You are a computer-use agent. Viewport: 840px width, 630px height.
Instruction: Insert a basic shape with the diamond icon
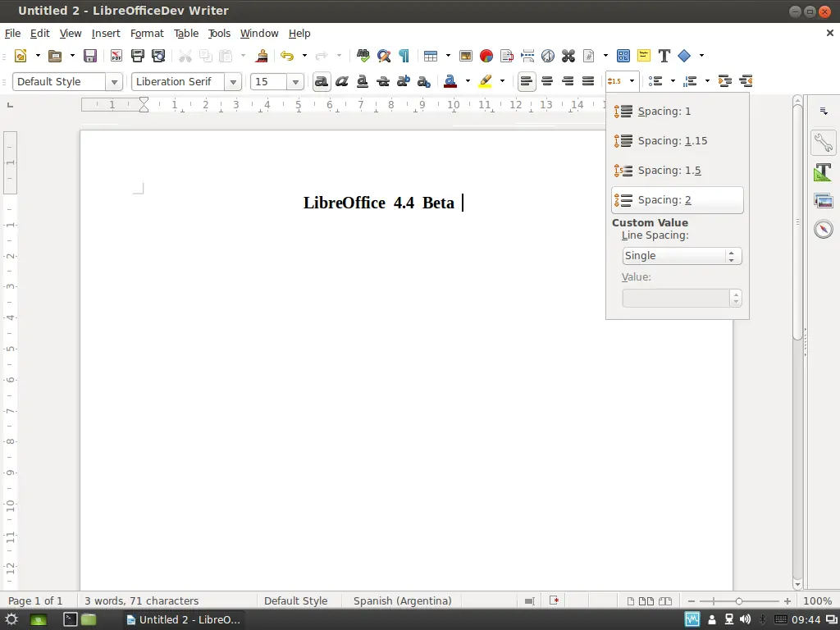pos(684,56)
